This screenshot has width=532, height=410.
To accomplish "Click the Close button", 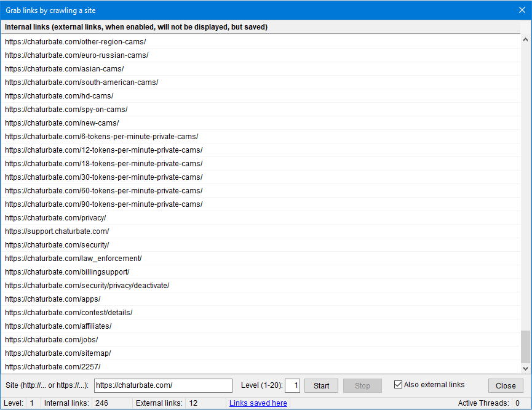I will coord(506,385).
